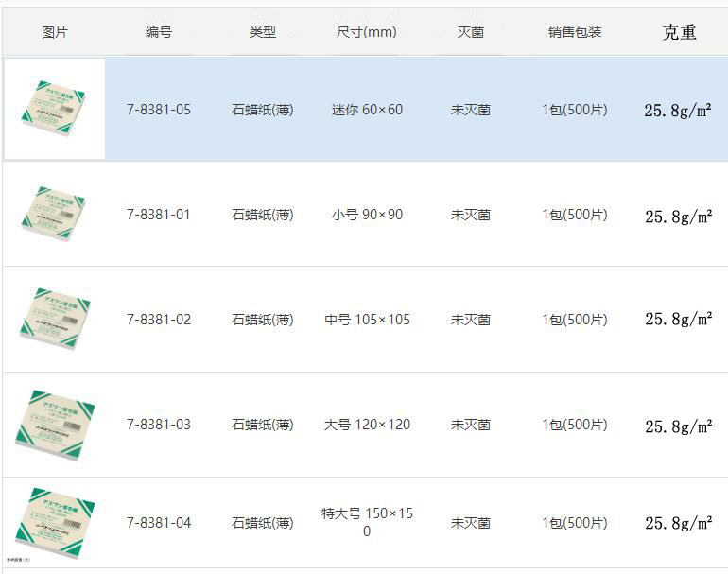The width and height of the screenshot is (728, 574).
Task: Select the 中号 105×105 size cell
Action: pyautogui.click(x=367, y=320)
